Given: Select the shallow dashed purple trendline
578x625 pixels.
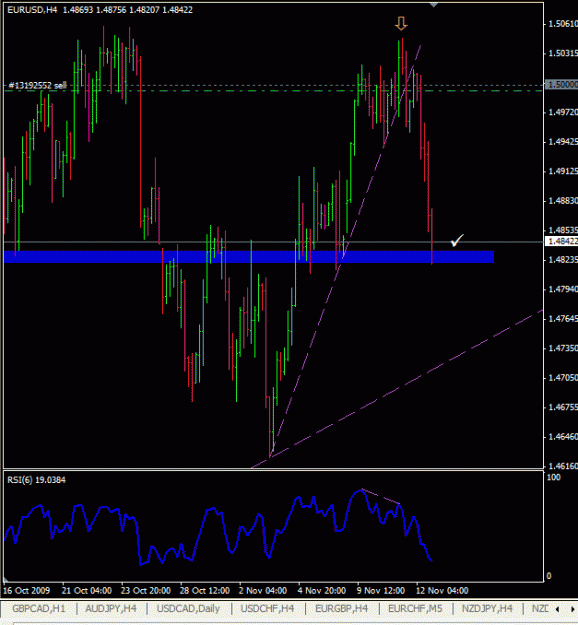Looking at the screenshot, I should 399,387.
